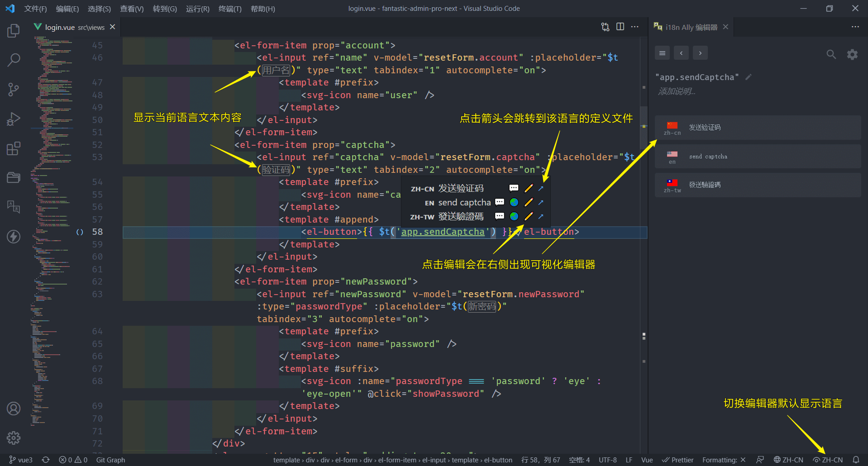Open the Vue language mode selector
This screenshot has width=868, height=466.
(x=647, y=460)
